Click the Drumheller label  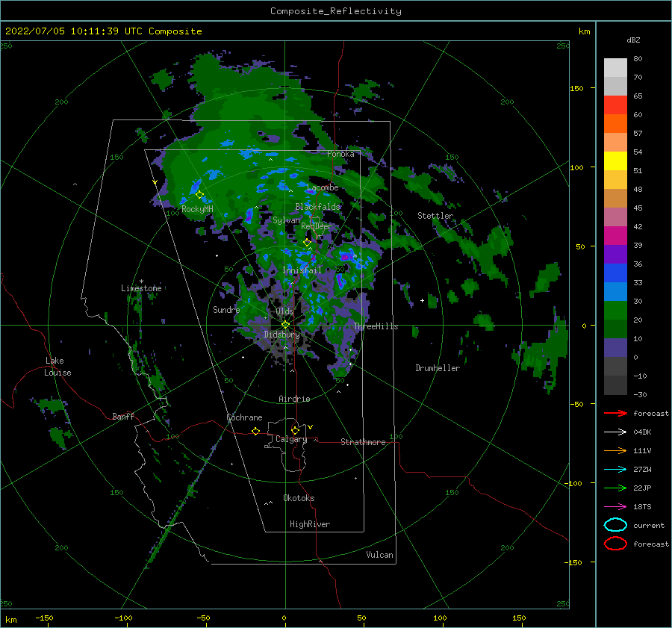click(438, 368)
